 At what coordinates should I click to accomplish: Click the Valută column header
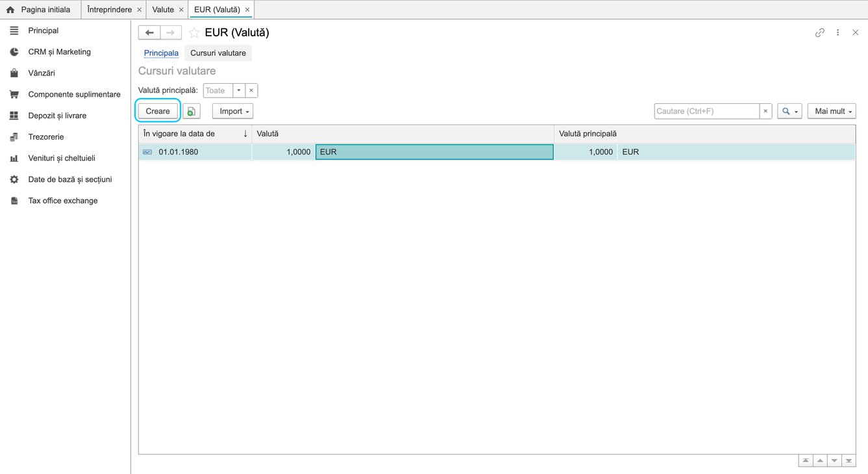point(403,134)
